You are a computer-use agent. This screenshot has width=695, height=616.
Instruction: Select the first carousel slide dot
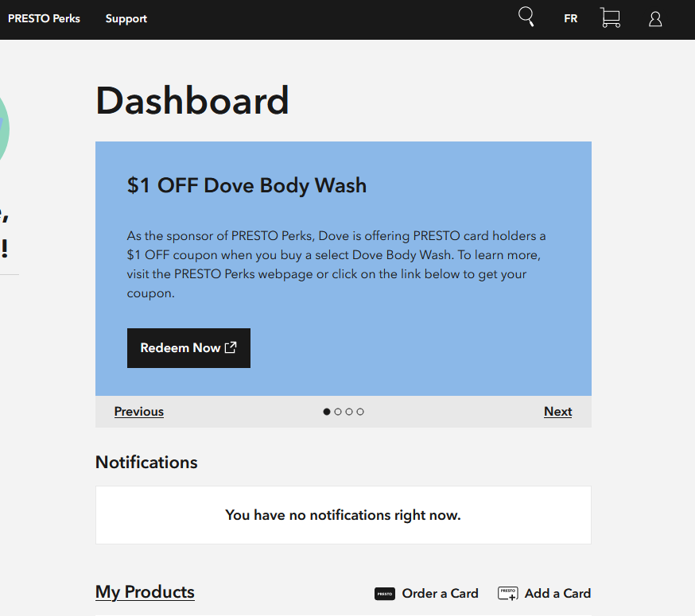[327, 412]
